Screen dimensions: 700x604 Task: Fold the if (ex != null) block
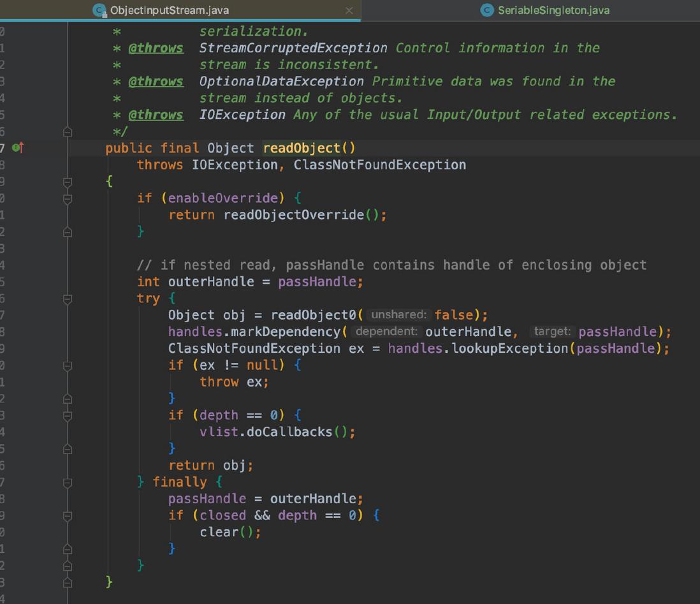68,366
